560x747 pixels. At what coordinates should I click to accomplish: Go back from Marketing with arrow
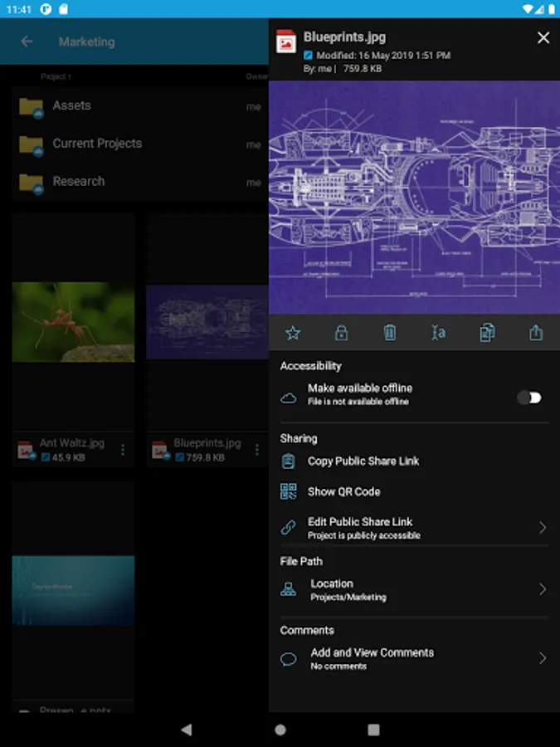[27, 41]
